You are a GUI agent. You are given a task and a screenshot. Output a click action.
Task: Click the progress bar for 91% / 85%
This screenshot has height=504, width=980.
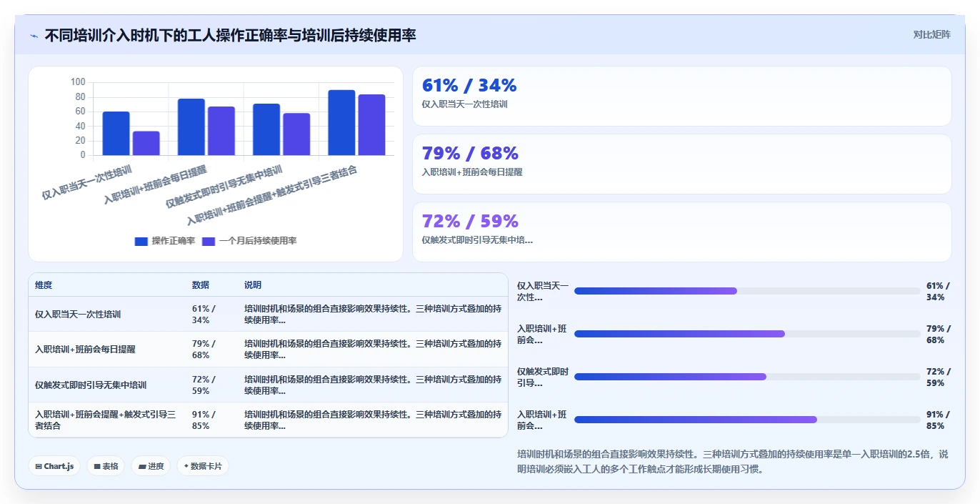[x=747, y=420]
